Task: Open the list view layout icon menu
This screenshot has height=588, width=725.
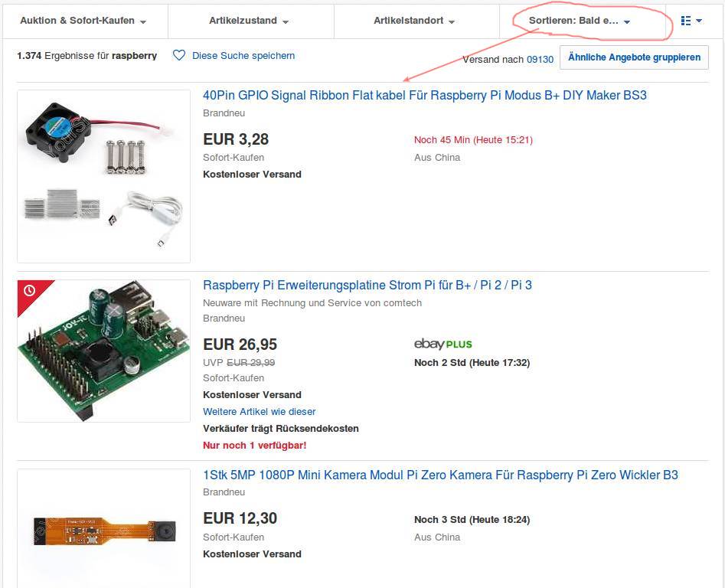Action: pyautogui.click(x=691, y=21)
